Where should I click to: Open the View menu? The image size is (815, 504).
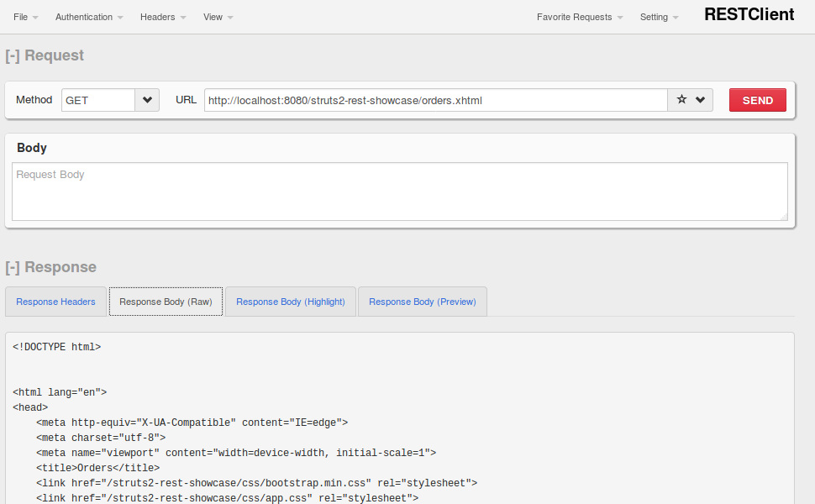pos(218,17)
